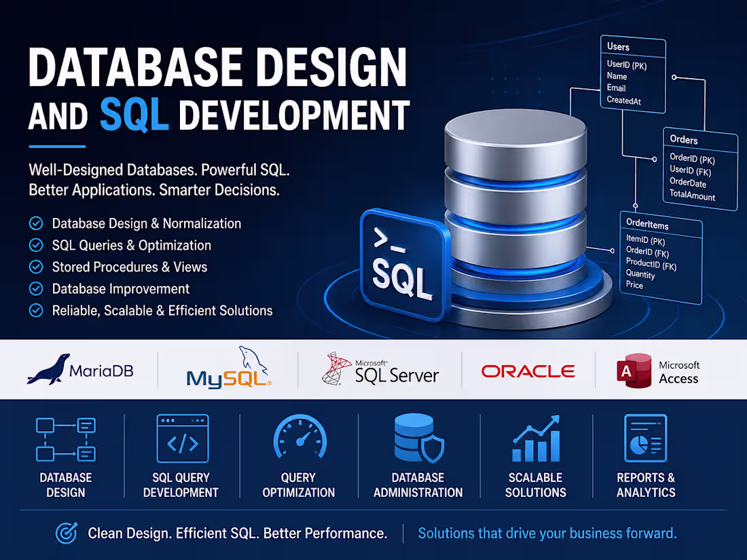The image size is (747, 560).
Task: Click Better Applications. Smarter Decisions. line
Action: click(x=154, y=190)
